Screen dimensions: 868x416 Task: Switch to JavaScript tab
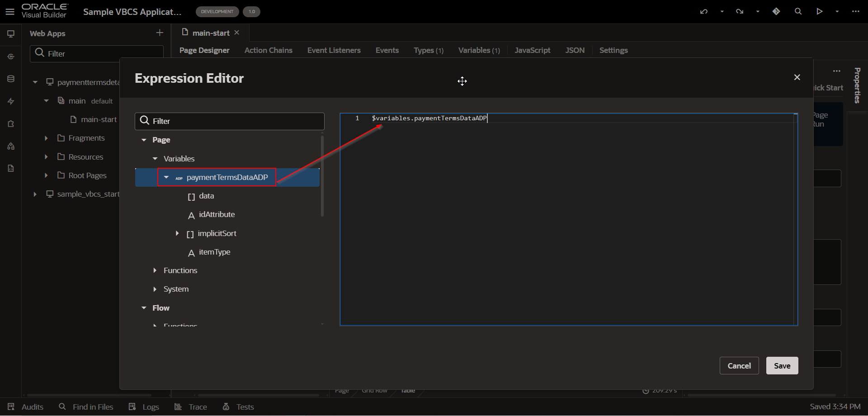[533, 50]
